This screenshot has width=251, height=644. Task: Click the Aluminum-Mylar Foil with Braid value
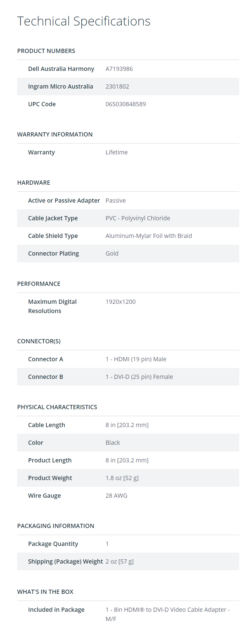(149, 236)
